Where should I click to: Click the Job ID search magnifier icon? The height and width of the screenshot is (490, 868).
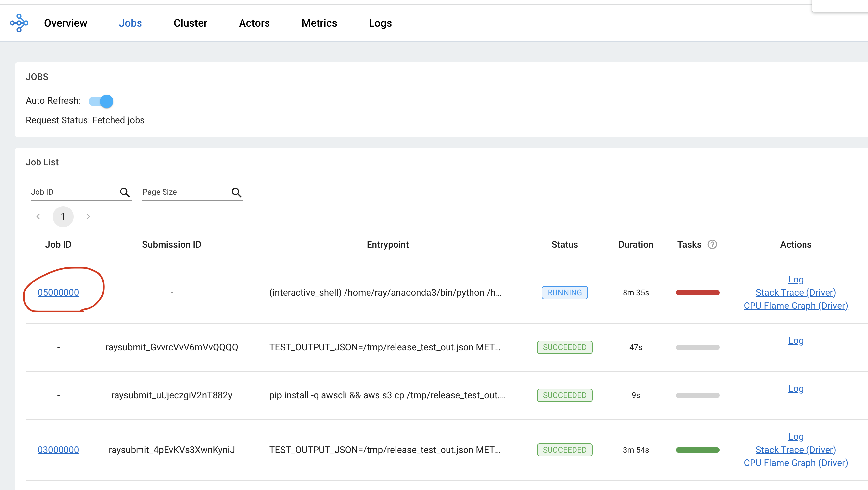click(125, 192)
